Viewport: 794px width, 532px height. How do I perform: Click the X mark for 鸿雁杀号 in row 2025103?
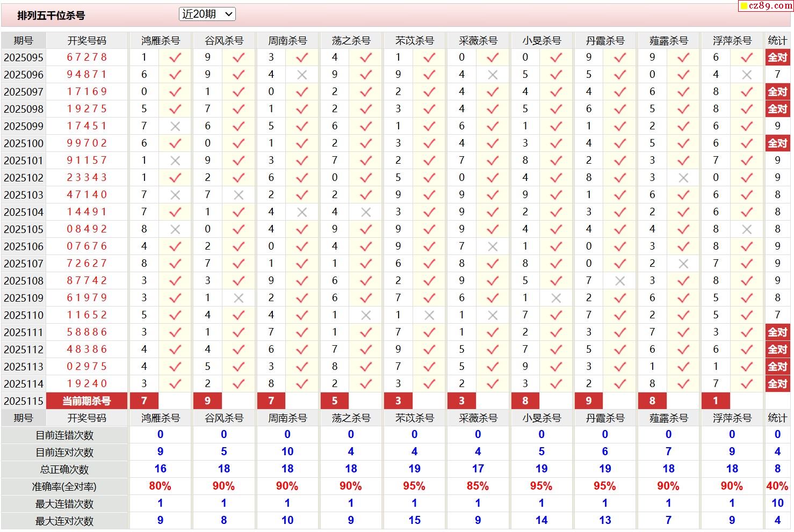[x=175, y=195]
